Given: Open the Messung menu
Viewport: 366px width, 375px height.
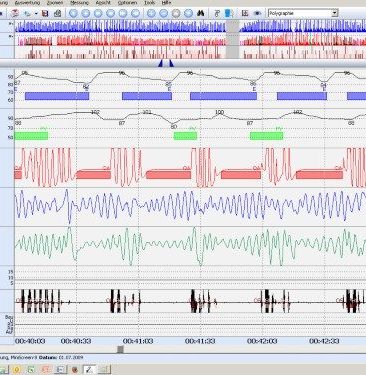Looking at the screenshot, I should [x=79, y=2].
